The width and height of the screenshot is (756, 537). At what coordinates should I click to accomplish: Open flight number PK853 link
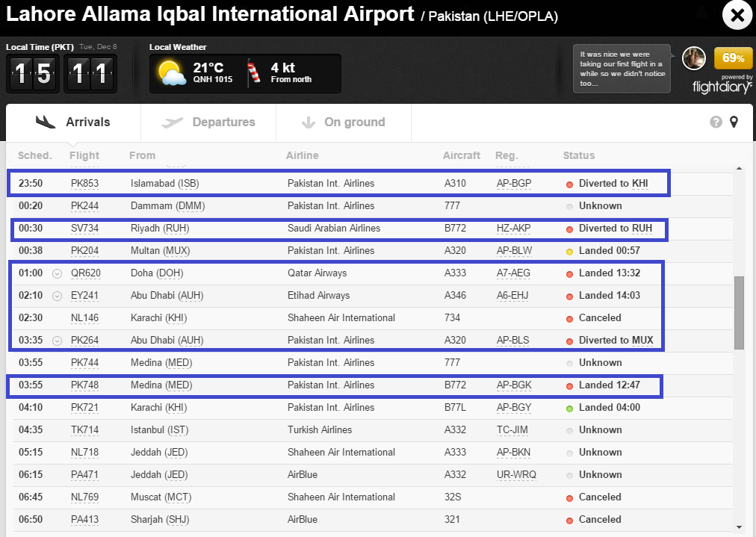point(84,184)
